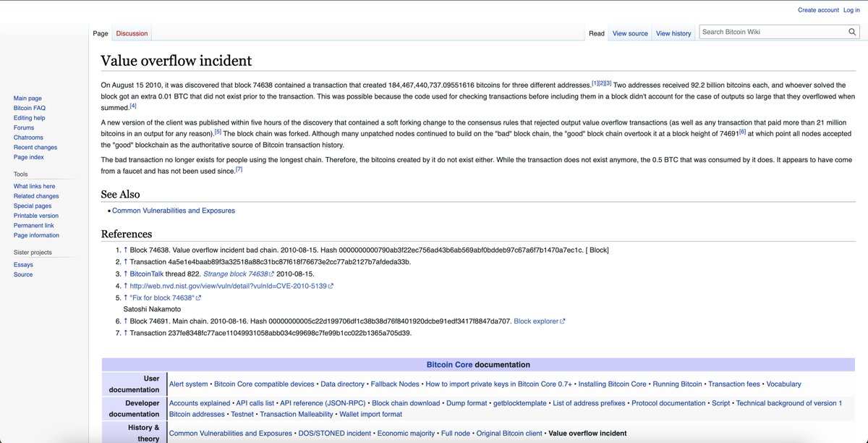The image size is (868, 443).
Task: Open the nvd.nist.gov CVE-2010-5139 link
Action: coord(231,286)
